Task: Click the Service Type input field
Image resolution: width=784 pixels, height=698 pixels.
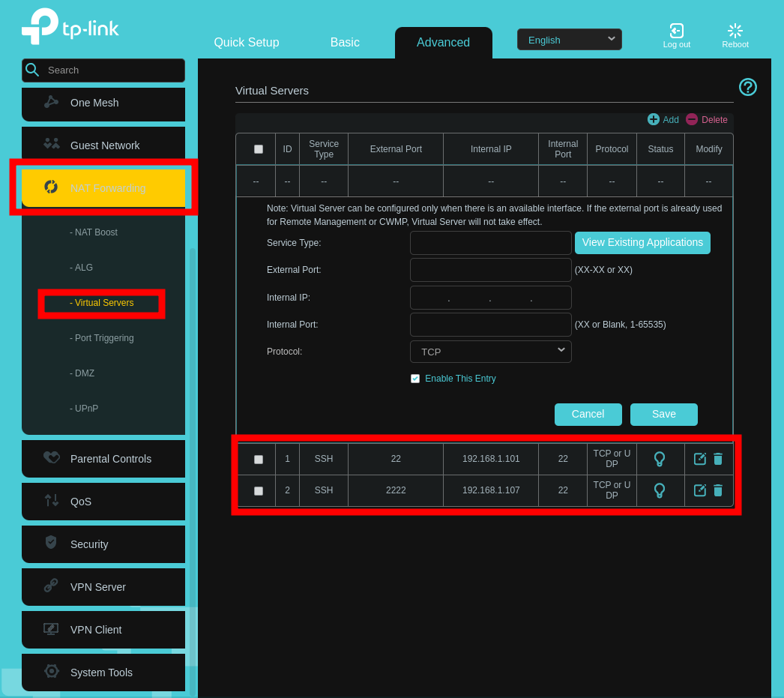Action: click(490, 243)
